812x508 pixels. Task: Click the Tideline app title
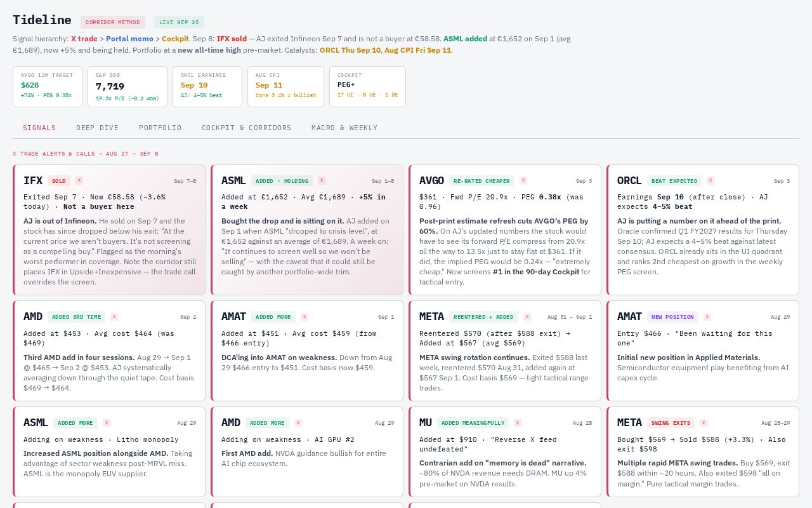click(42, 20)
